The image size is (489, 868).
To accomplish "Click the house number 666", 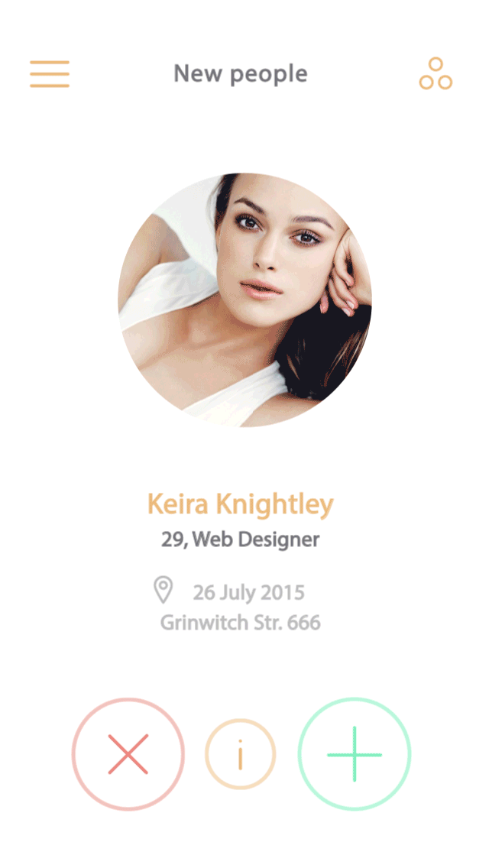I will (x=303, y=622).
